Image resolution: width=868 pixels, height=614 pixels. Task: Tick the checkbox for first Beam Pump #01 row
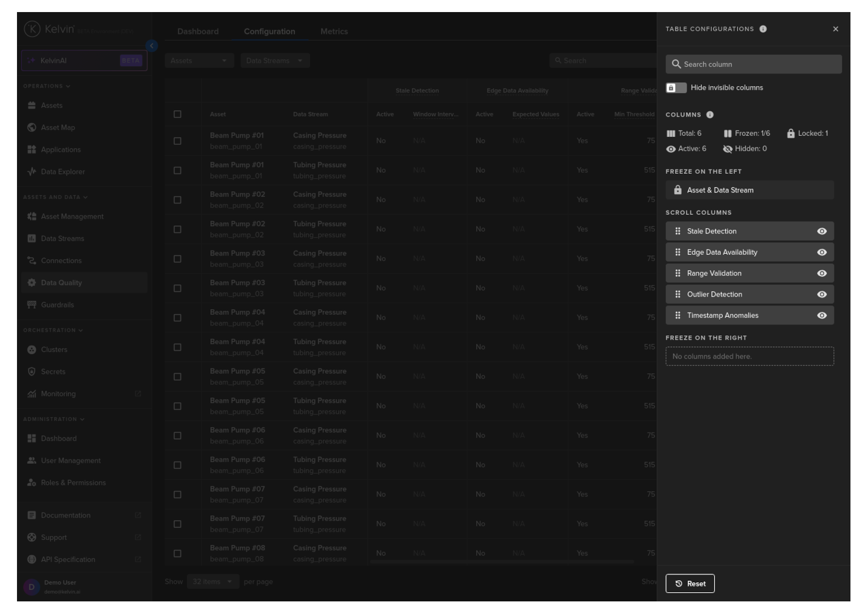tap(178, 141)
